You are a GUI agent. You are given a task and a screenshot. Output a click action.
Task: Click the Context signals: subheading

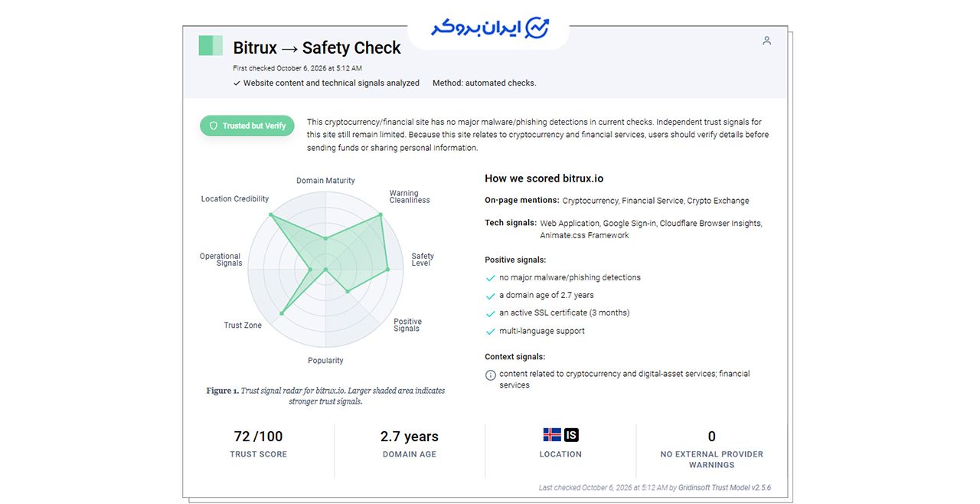pyautogui.click(x=515, y=357)
